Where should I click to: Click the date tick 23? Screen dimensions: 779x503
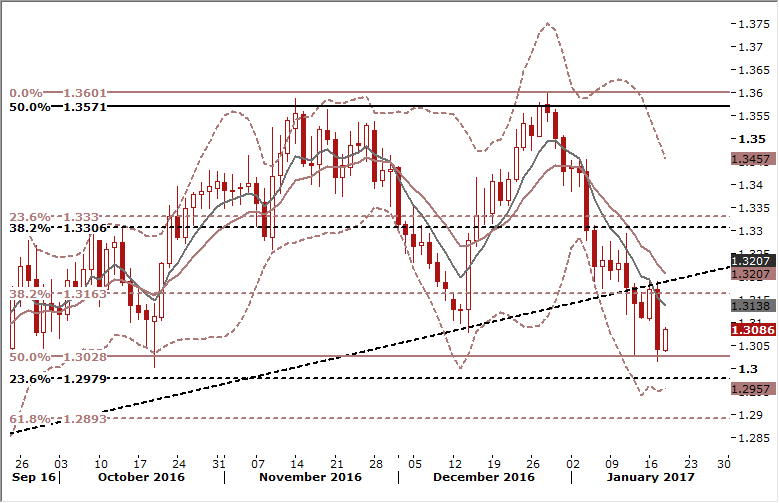[691, 464]
